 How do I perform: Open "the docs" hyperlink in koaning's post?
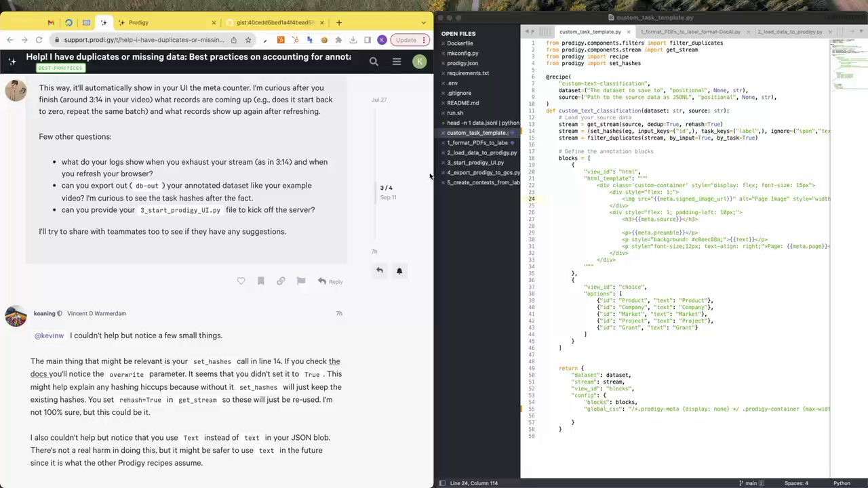(x=185, y=367)
